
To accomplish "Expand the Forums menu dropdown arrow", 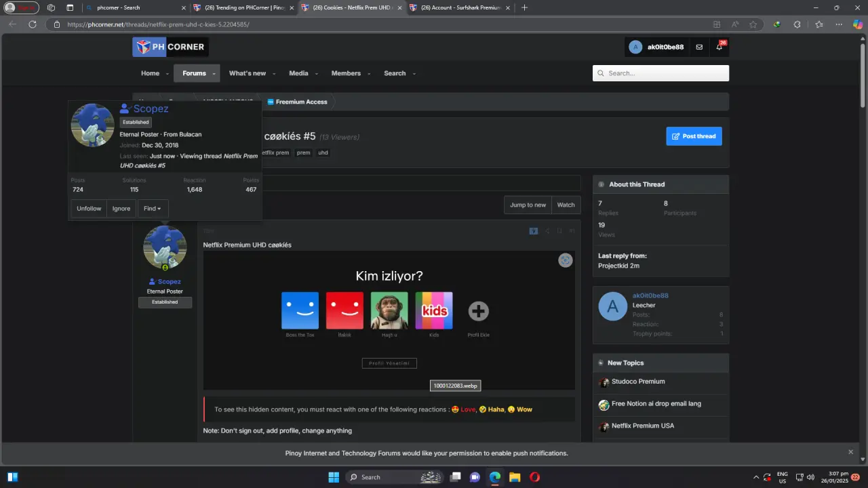I will (214, 74).
